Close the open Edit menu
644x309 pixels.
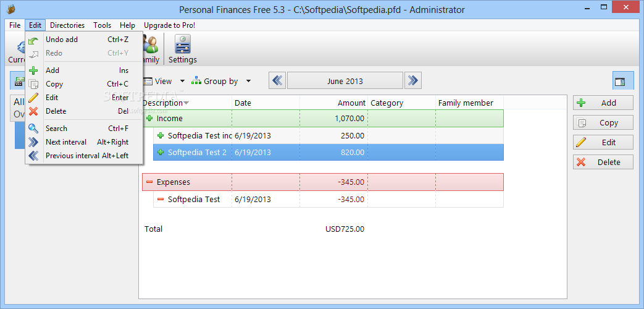pos(35,25)
